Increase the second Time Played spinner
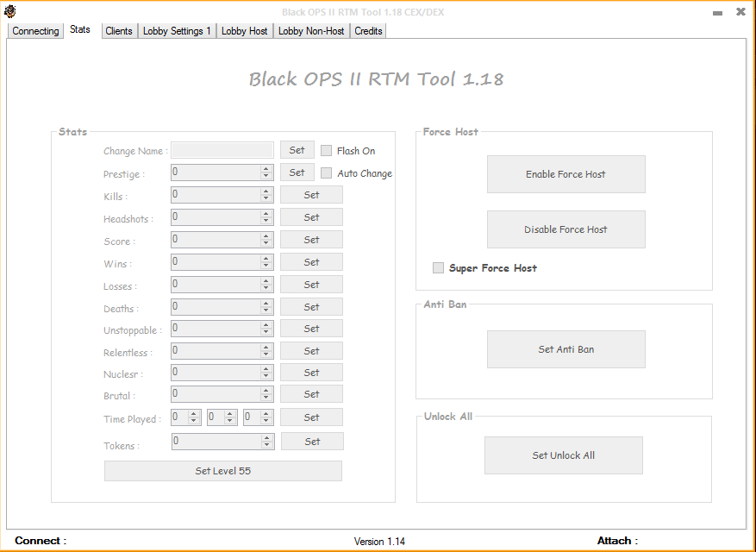The width and height of the screenshot is (756, 552). coord(230,414)
